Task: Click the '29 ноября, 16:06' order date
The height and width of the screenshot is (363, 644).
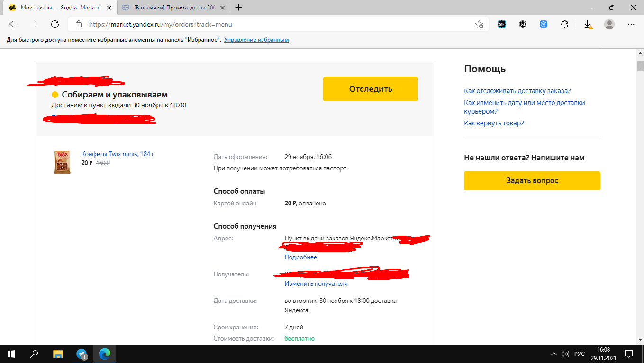Action: coord(308,157)
